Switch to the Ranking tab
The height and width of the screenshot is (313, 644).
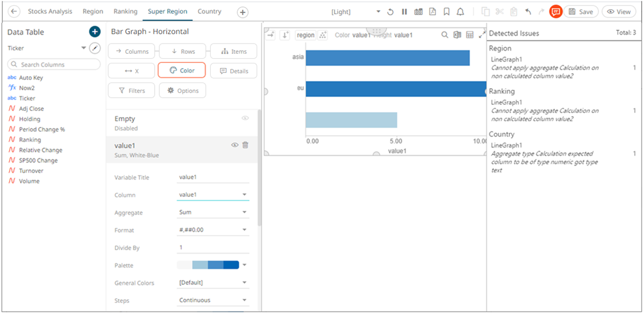pos(125,11)
